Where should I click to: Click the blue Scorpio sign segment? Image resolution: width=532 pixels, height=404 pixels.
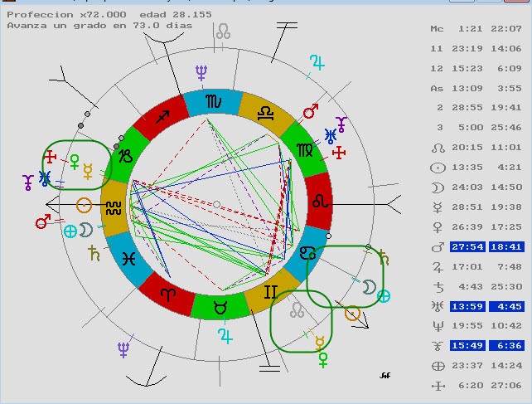(x=214, y=102)
